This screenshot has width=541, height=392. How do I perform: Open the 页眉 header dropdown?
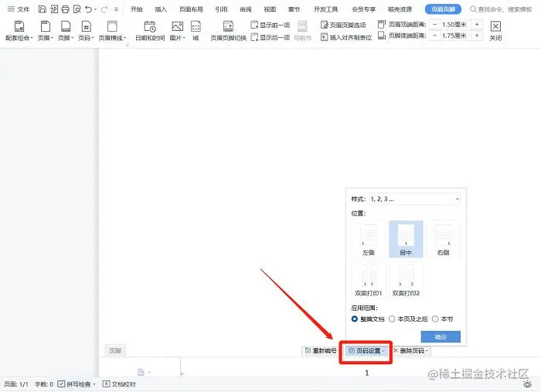point(45,31)
